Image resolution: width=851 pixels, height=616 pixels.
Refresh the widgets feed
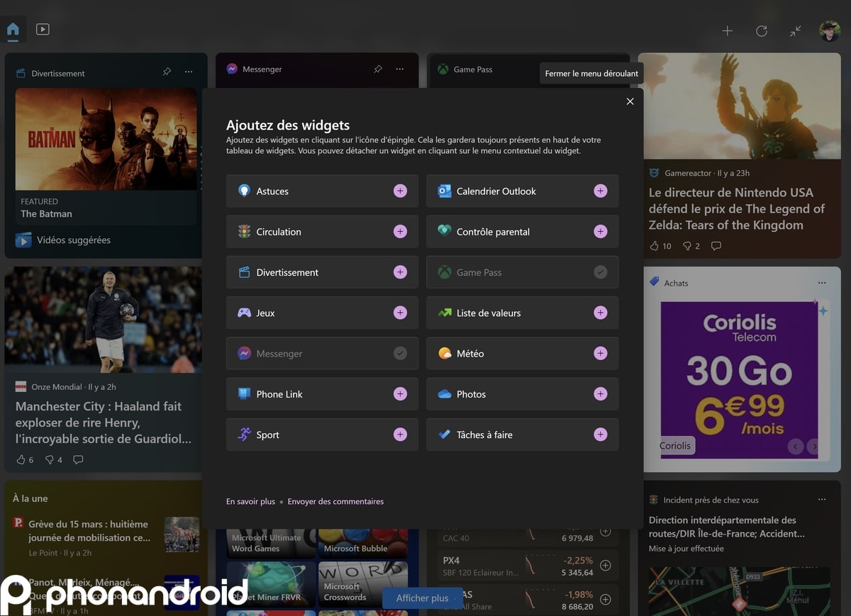pyautogui.click(x=762, y=31)
